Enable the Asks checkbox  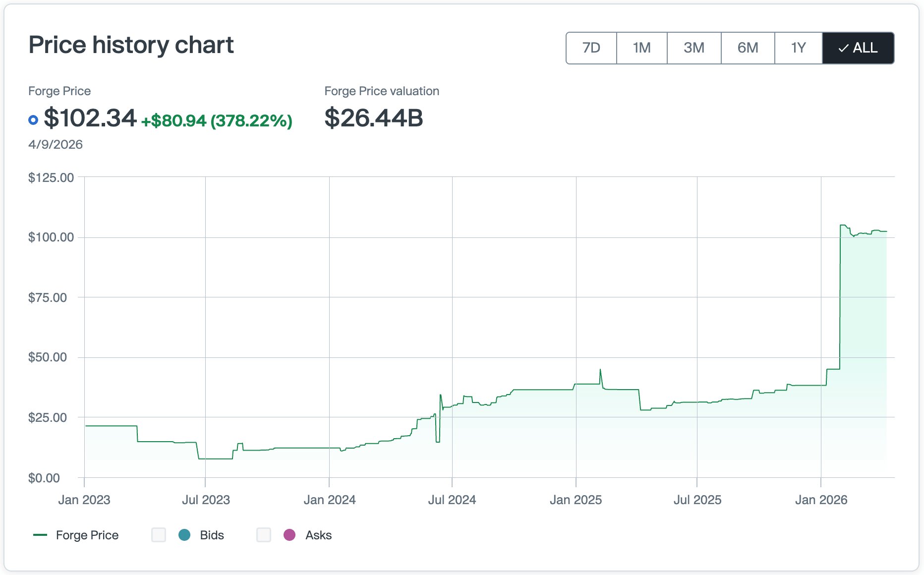click(x=264, y=535)
